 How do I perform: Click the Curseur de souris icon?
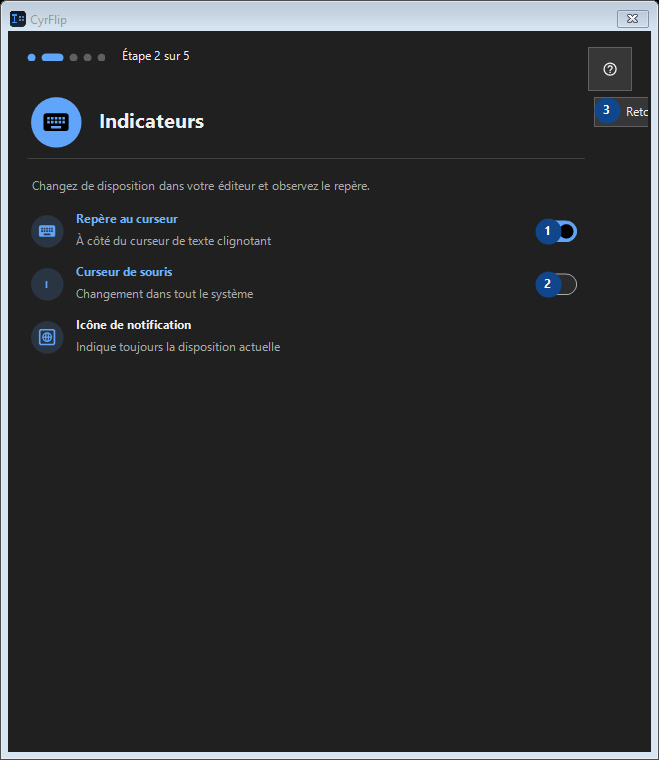tap(47, 284)
